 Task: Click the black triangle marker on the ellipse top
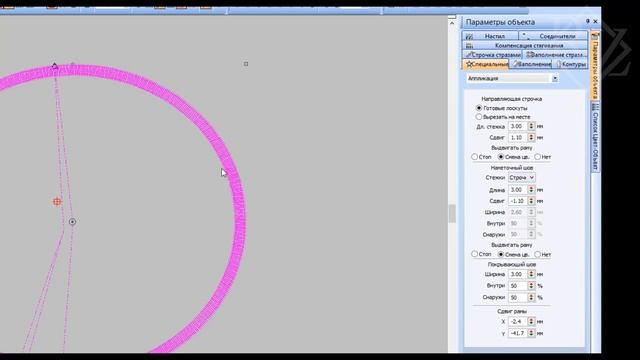click(55, 65)
